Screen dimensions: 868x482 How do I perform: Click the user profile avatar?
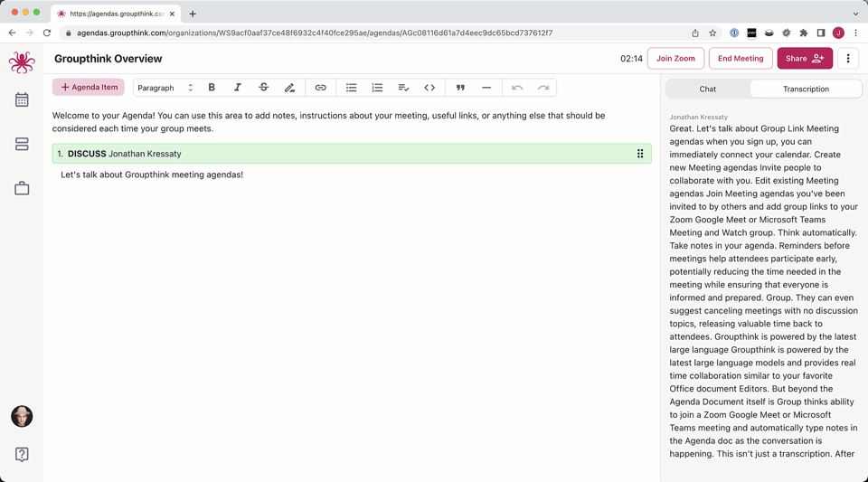(22, 416)
